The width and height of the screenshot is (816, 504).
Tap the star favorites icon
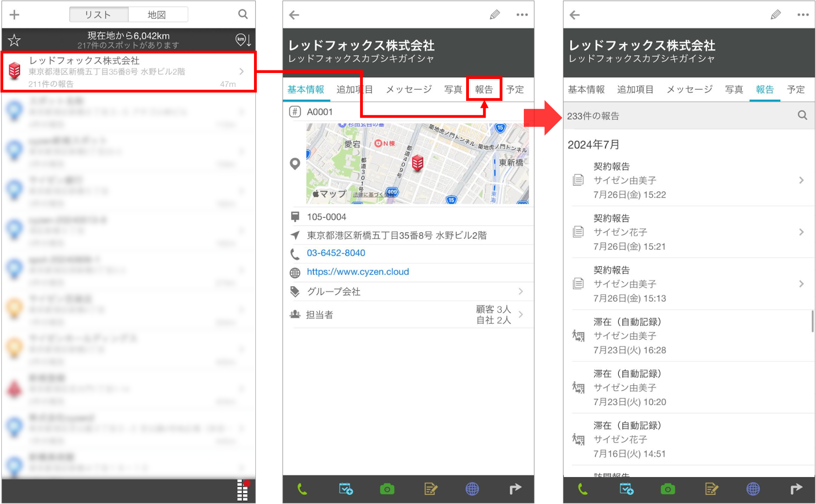[x=14, y=40]
